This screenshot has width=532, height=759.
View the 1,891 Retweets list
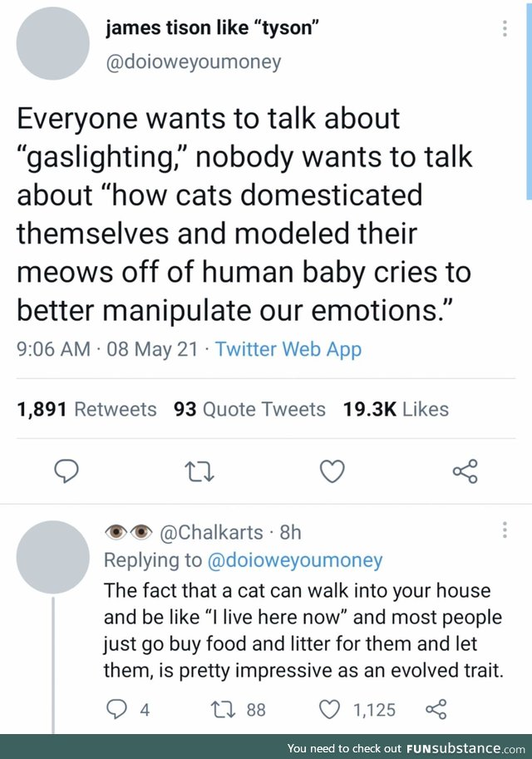pos(86,409)
